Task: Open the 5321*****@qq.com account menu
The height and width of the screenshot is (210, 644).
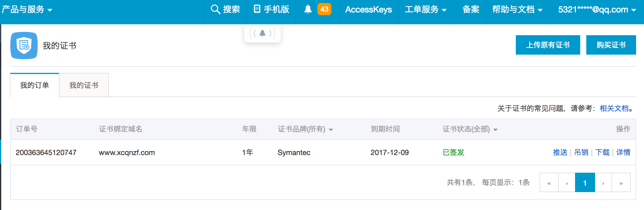Action: tap(597, 9)
